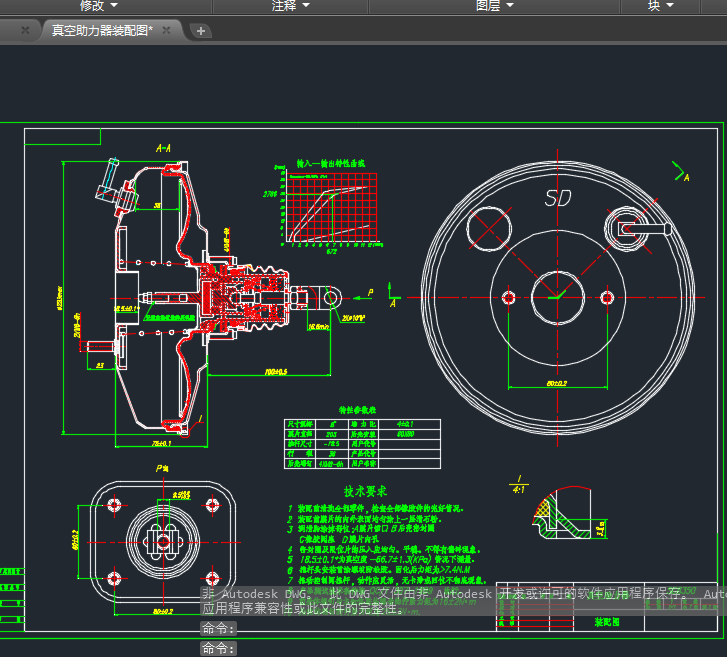Expand the 修改 panel dropdown
Screen dimensions: 727x657
(x=99, y=5)
